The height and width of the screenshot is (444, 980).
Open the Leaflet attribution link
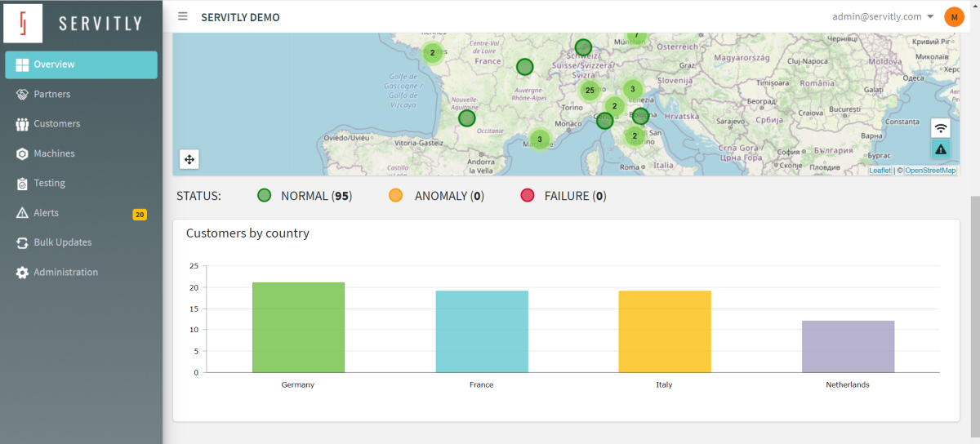point(880,171)
